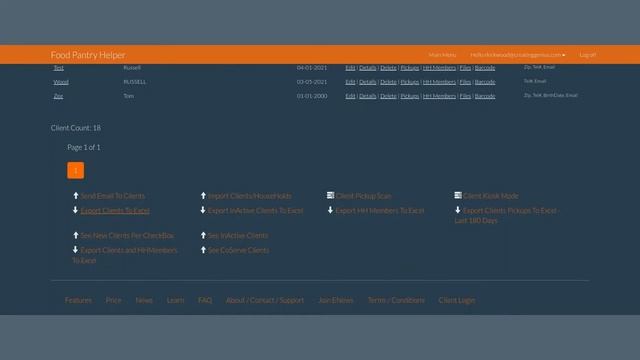Click the up arrow beside See InActive Clients
This screenshot has width=640, height=360.
point(203,235)
